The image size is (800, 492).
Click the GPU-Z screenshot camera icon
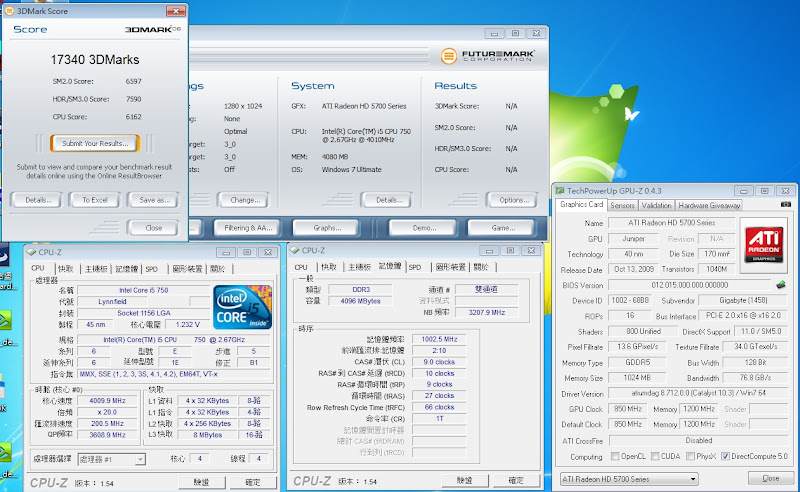(x=786, y=204)
